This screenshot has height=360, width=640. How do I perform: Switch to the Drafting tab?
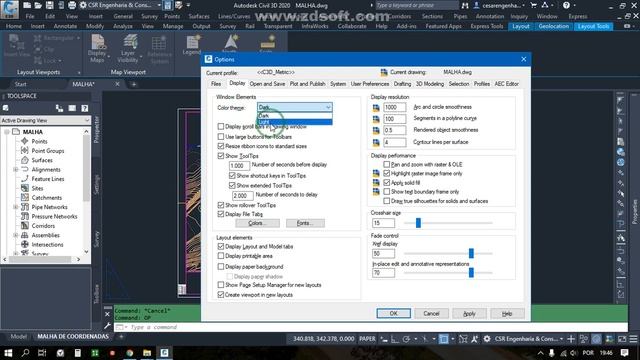(x=402, y=84)
